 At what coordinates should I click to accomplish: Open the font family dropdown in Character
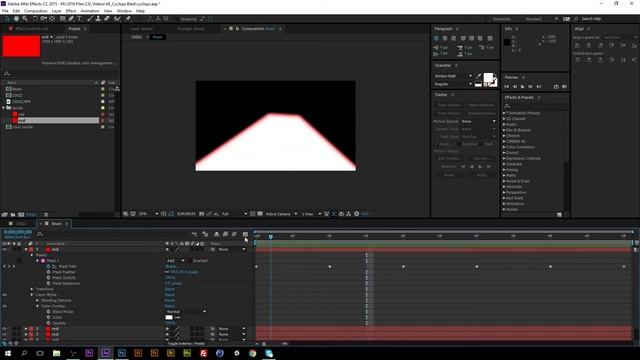[x=453, y=76]
